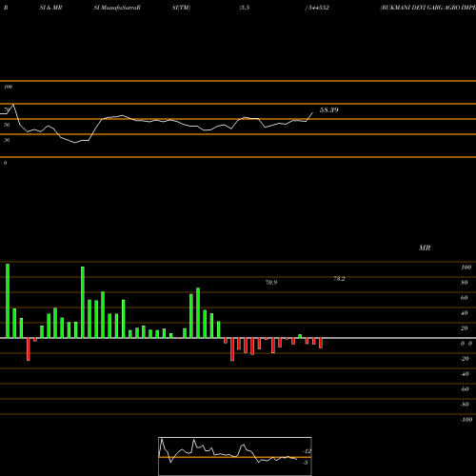This screenshot has height=476, width=476.
Task: Click the 'MR' panel title
Action: 425,248
